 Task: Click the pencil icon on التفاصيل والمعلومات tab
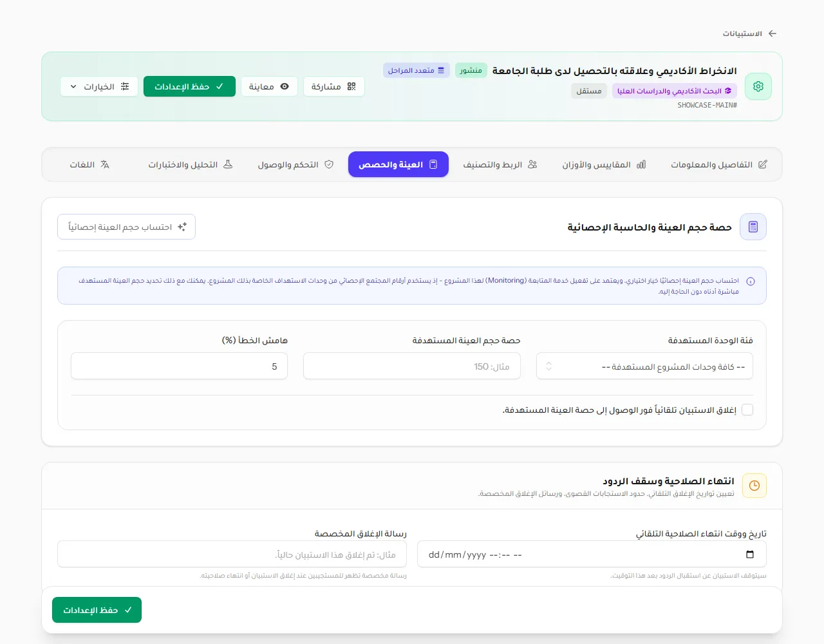click(763, 164)
